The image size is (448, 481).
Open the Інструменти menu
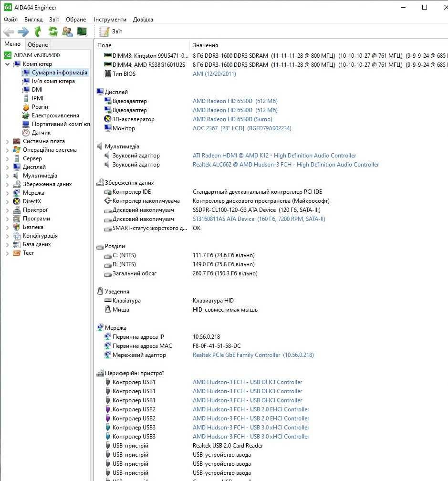click(110, 20)
